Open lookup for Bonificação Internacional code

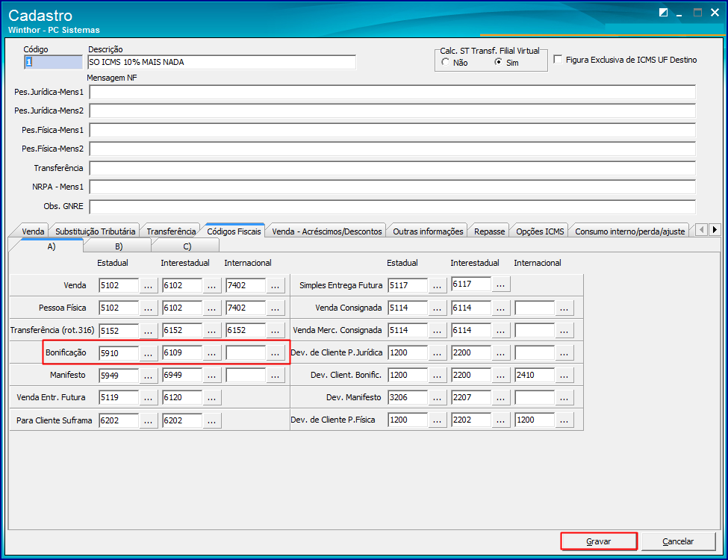pos(276,353)
